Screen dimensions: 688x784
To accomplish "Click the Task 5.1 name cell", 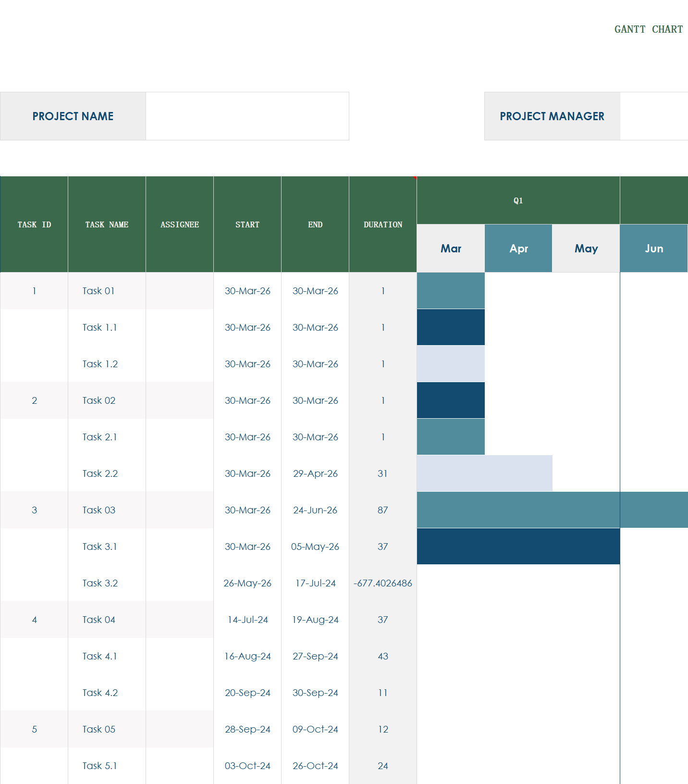I will coord(107,766).
